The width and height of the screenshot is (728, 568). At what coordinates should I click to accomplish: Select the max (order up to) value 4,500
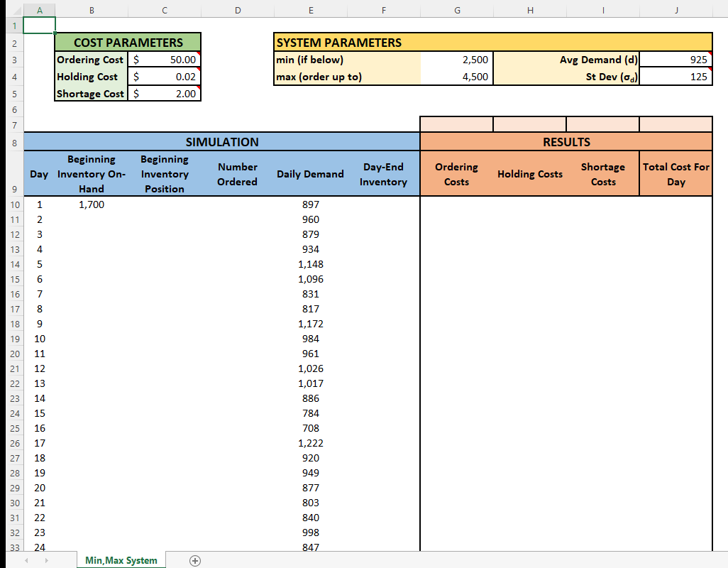457,76
